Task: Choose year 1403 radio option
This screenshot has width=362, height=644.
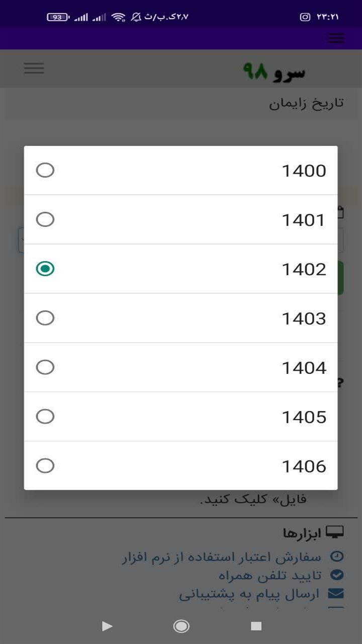Action: 45,318
